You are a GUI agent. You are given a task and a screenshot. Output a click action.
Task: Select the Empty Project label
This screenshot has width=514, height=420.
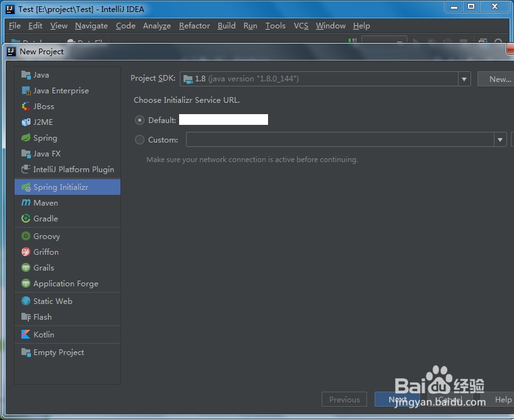59,352
